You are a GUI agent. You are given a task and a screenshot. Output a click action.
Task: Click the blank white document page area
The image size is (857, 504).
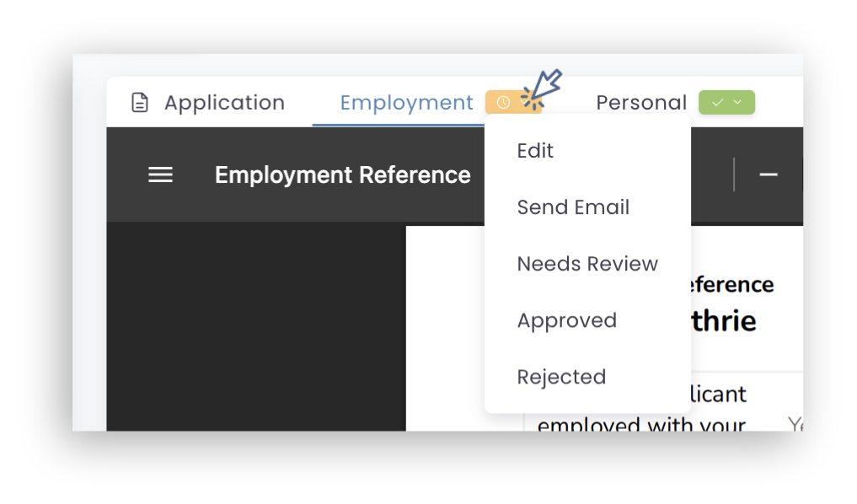[445, 328]
